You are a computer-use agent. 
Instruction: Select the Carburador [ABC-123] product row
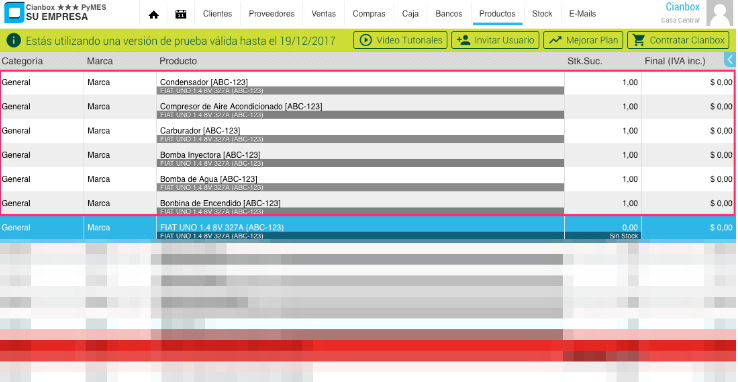click(367, 131)
